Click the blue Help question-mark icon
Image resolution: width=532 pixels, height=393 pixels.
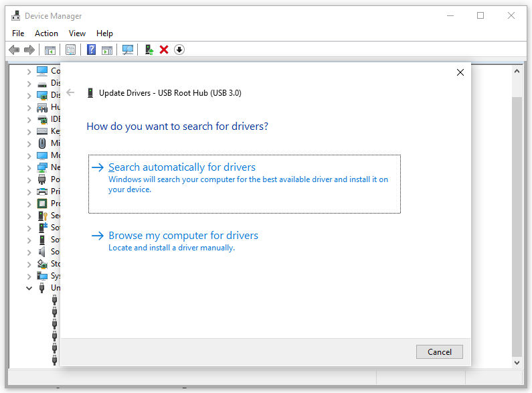pos(91,50)
